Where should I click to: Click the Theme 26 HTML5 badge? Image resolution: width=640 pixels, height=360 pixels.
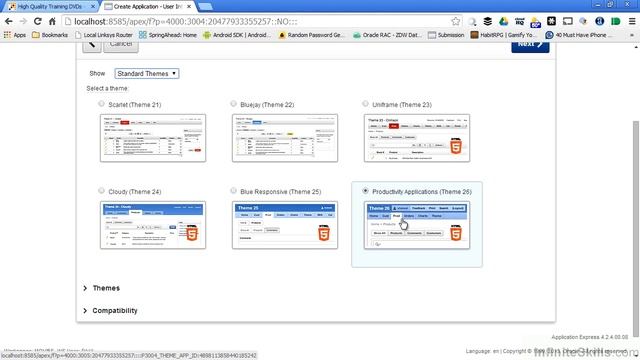pyautogui.click(x=456, y=233)
